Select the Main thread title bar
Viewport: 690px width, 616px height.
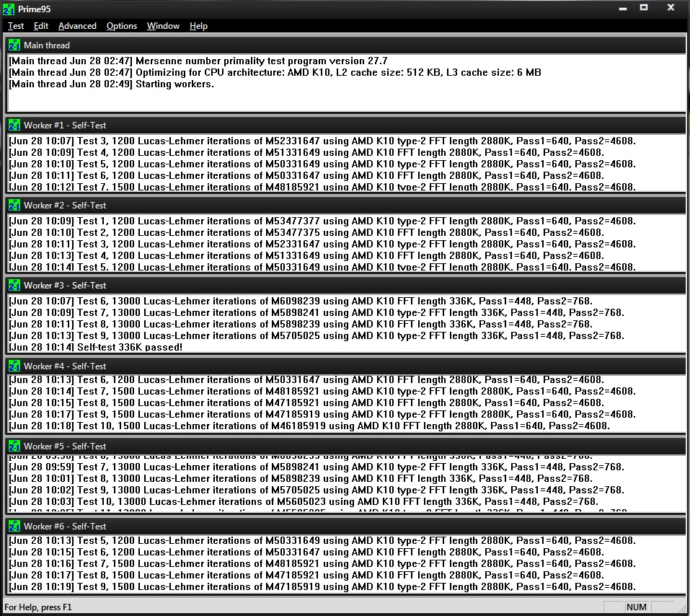(345, 45)
